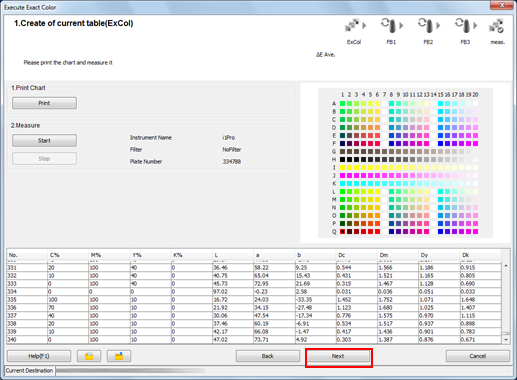Go Back to previous step
The height and width of the screenshot is (380, 517).
pyautogui.click(x=268, y=356)
